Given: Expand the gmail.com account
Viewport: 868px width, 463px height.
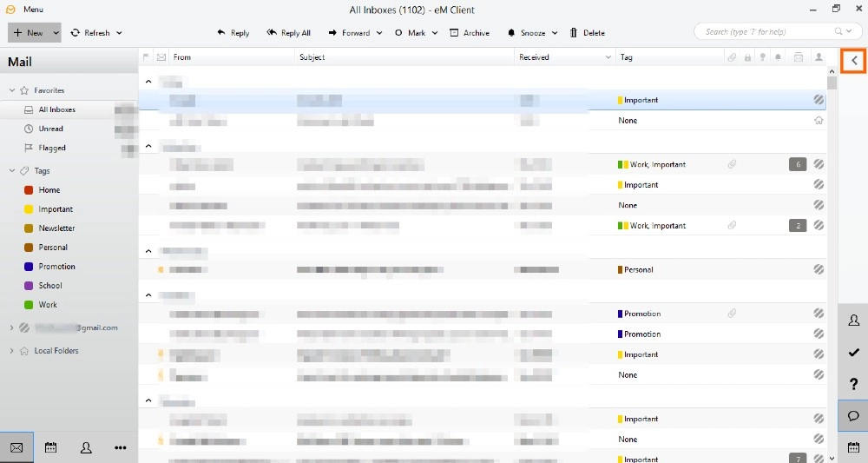Looking at the screenshot, I should click(x=11, y=327).
